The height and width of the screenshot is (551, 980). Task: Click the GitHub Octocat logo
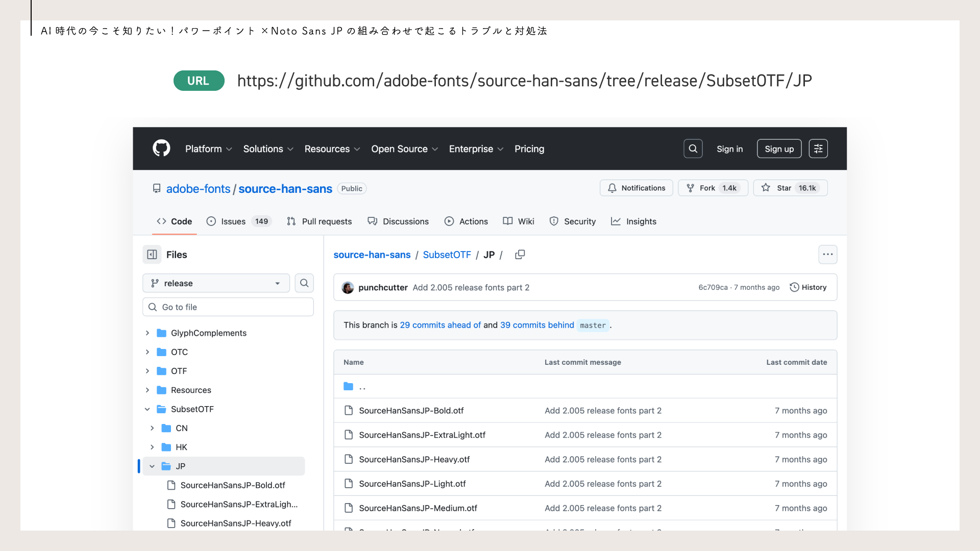tap(161, 148)
